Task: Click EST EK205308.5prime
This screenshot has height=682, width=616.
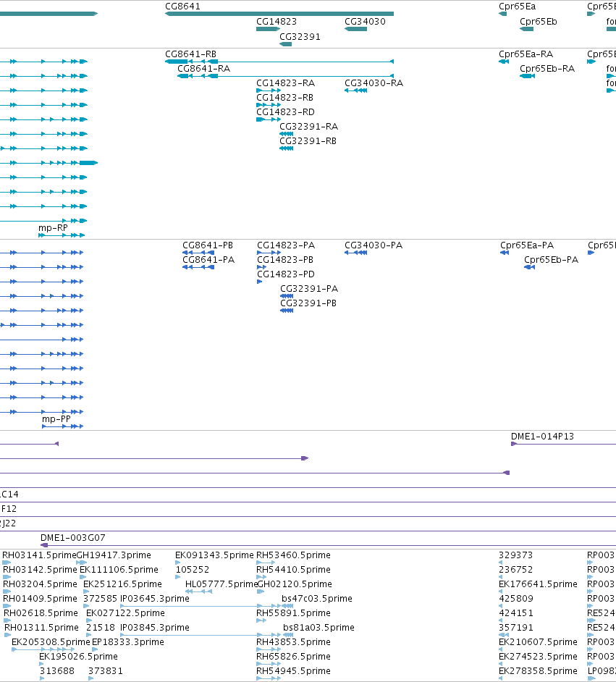Action: tap(51, 641)
